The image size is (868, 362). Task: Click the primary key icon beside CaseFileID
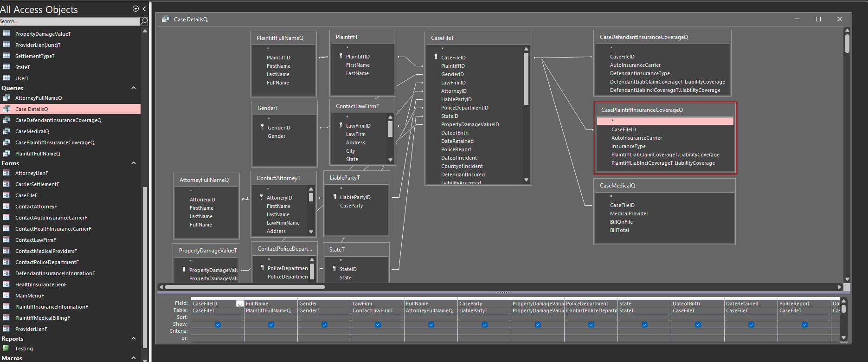click(436, 57)
